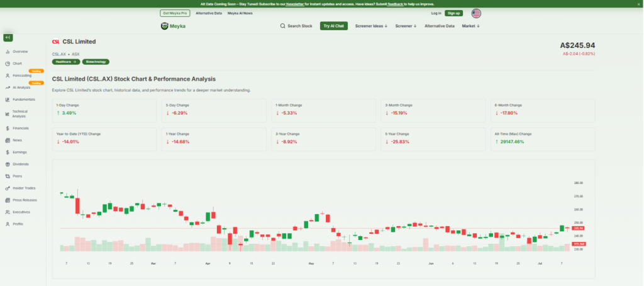Click the Press Releases sidebar icon
644x286 pixels.
pos(7,200)
